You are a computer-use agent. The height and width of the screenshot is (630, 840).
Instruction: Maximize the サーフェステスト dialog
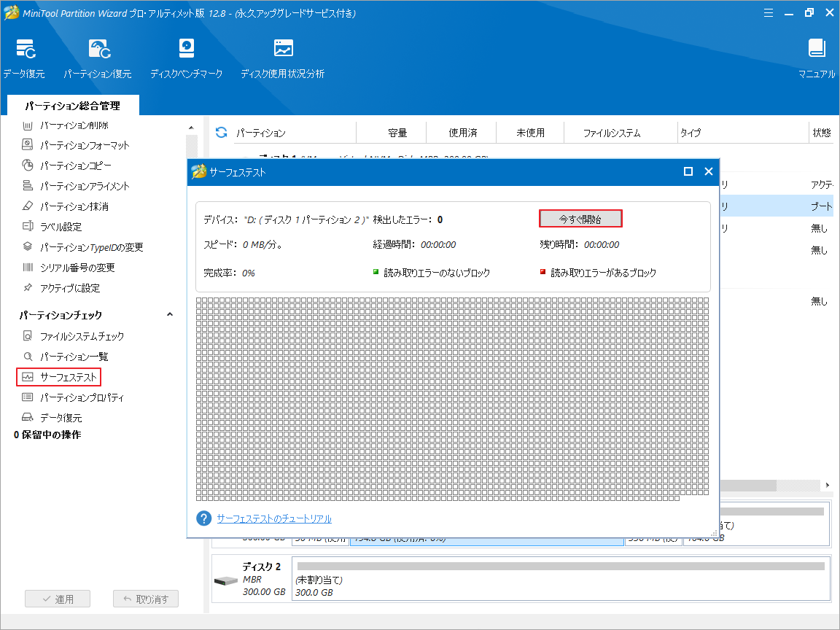pyautogui.click(x=688, y=171)
